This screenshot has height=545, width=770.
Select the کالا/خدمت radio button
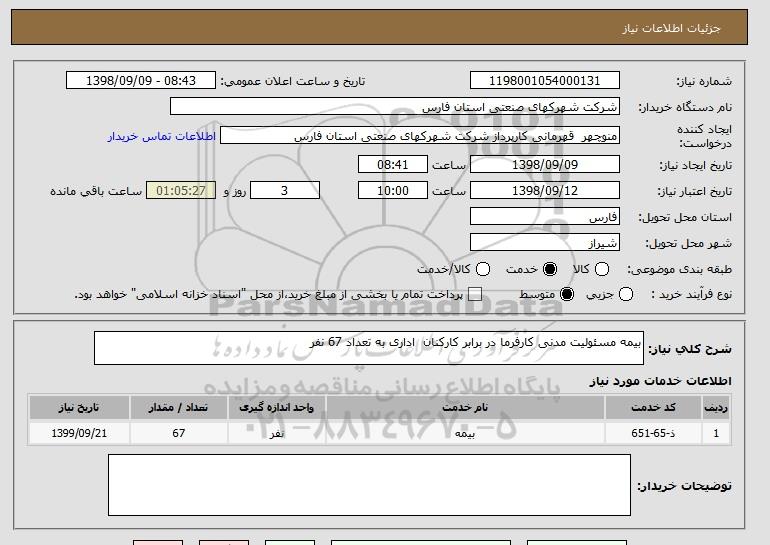483,269
